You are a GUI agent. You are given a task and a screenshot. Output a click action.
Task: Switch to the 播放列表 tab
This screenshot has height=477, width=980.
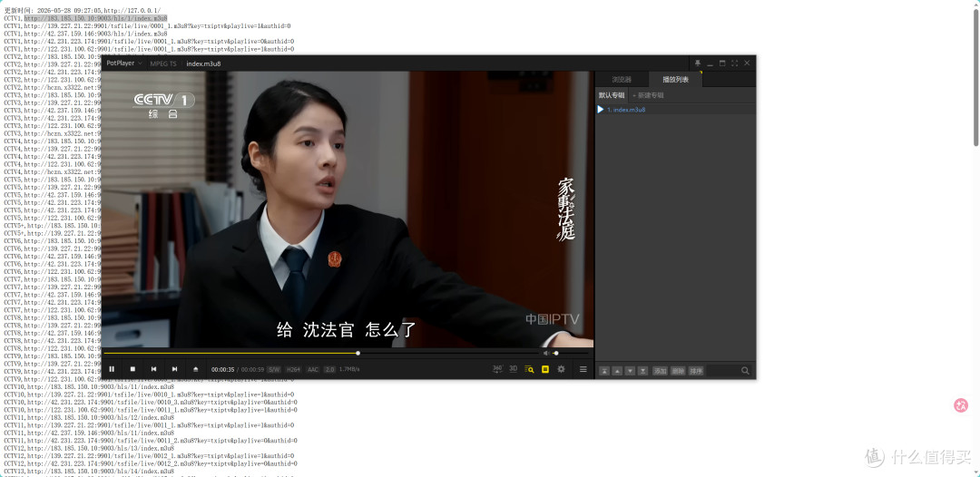tap(676, 79)
